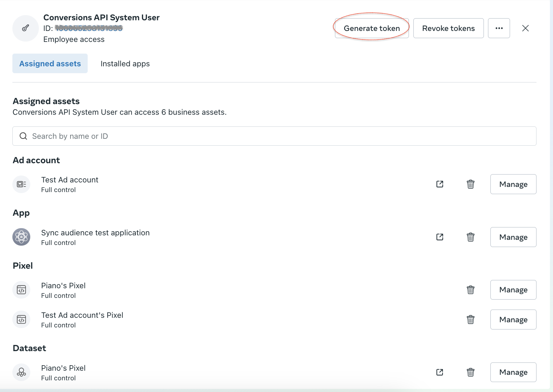Select the Test Ad account's Pixel name
Screen dimensions: 553x392
click(82, 315)
